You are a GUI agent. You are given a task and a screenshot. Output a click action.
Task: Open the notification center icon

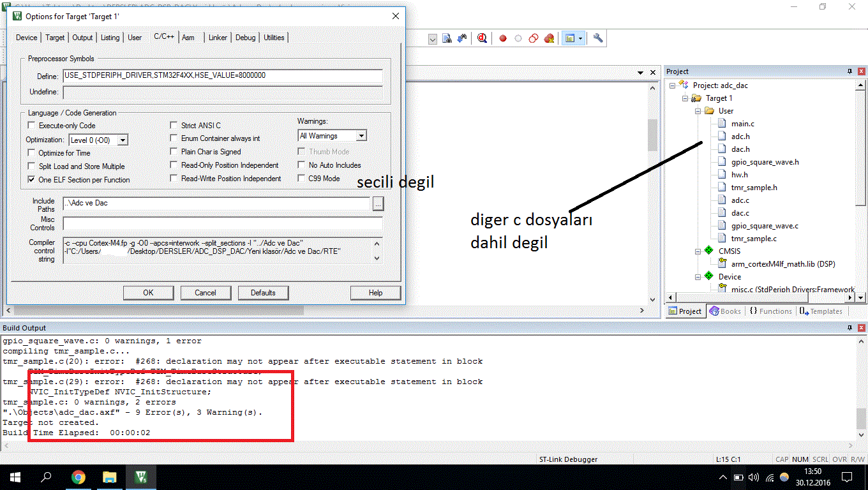pos(847,477)
